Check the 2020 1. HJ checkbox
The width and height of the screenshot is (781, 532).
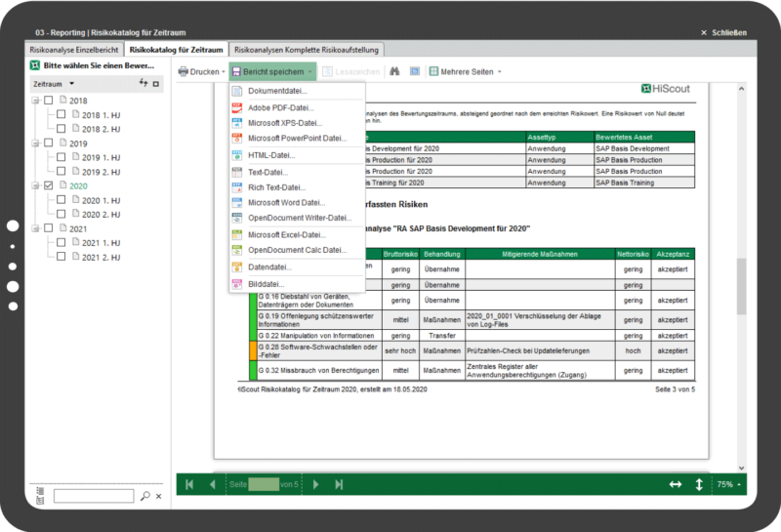click(61, 200)
